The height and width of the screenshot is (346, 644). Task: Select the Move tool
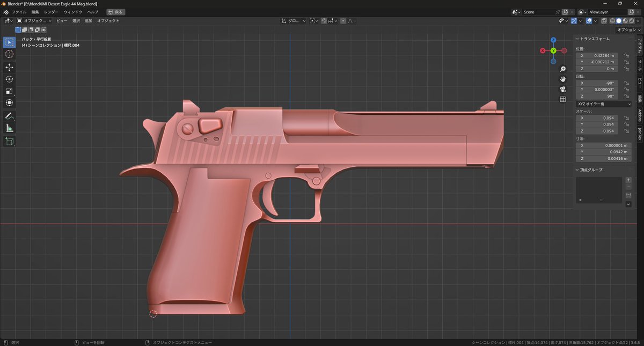point(9,67)
